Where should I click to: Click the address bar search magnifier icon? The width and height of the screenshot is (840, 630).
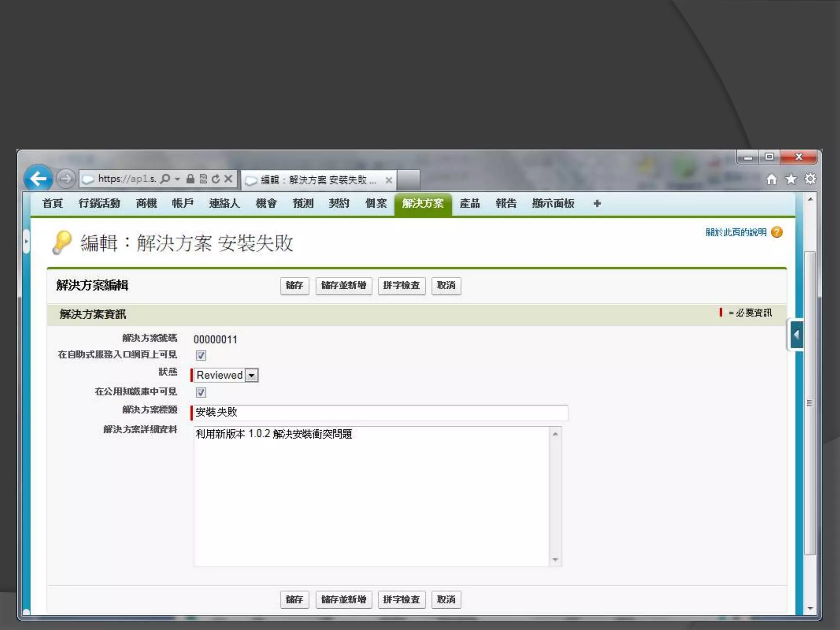click(x=165, y=179)
